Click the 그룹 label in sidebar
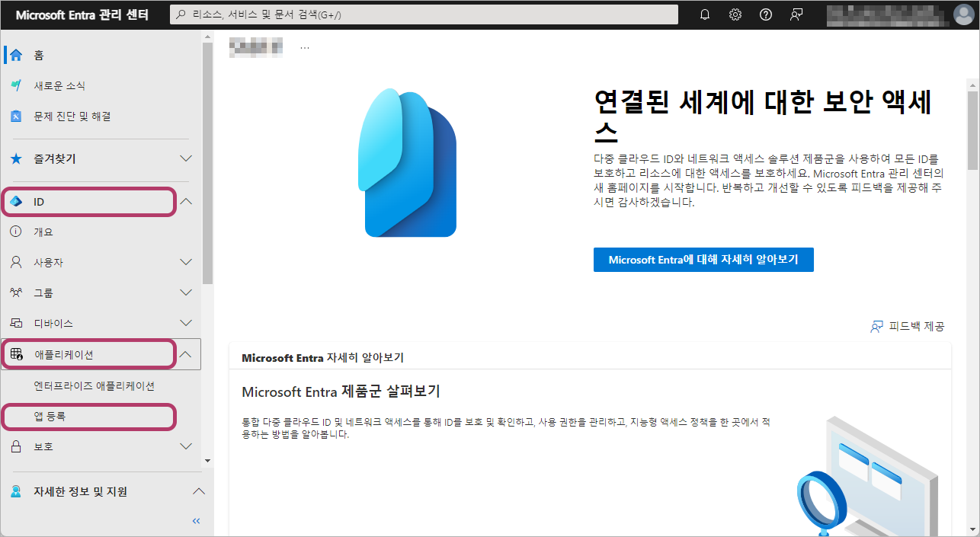The image size is (980, 537). tap(43, 292)
